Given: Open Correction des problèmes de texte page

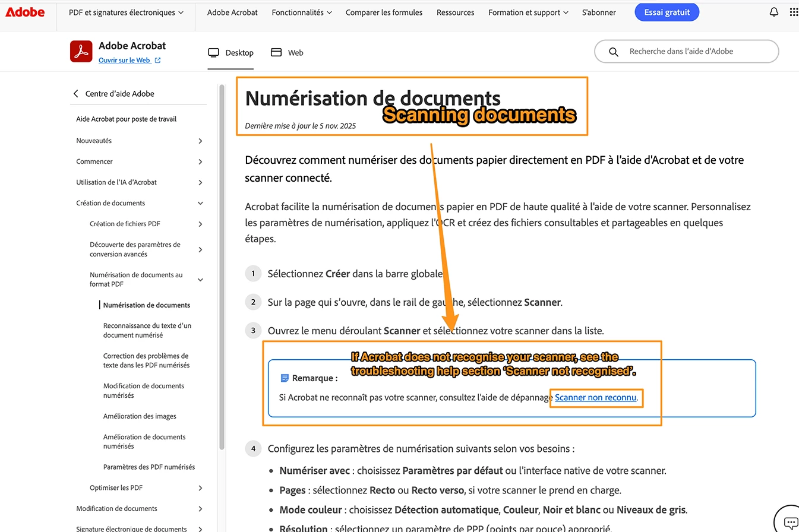Looking at the screenshot, I should [147, 360].
